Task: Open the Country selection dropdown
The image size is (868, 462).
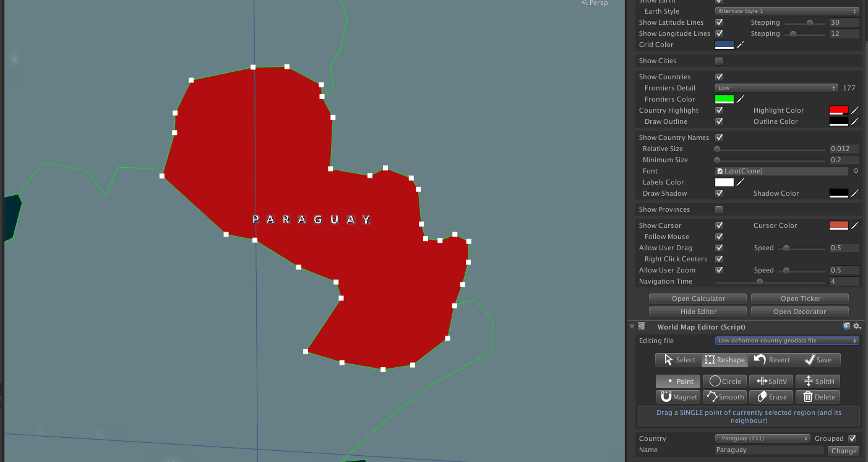Action: click(762, 438)
